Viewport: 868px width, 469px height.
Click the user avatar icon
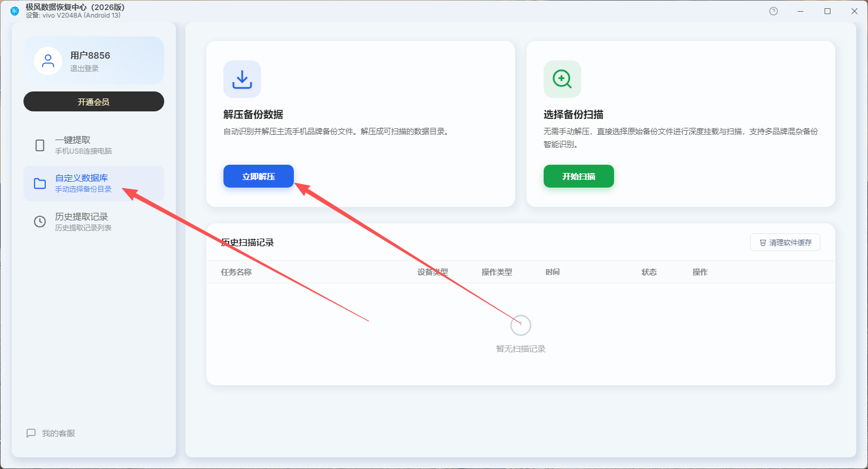coord(48,60)
